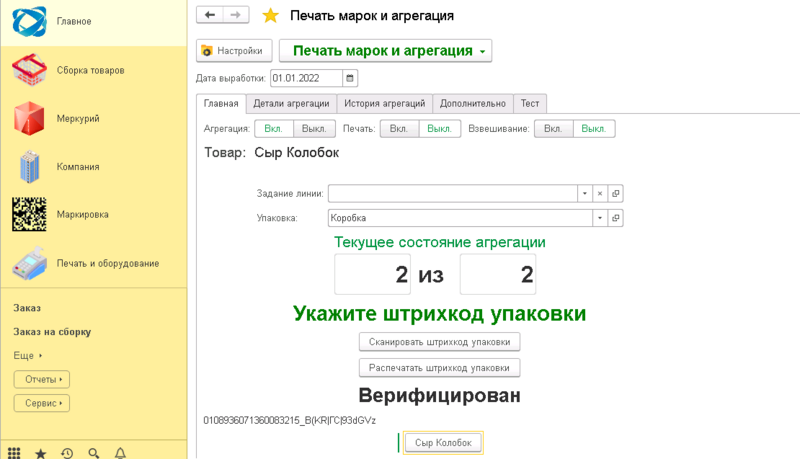Open Маркировка data matrix icon
The height and width of the screenshot is (459, 800).
click(30, 215)
